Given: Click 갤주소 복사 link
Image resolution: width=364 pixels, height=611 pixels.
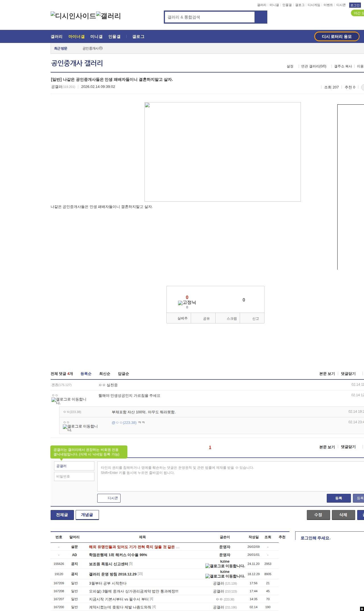Looking at the screenshot, I should (x=343, y=66).
